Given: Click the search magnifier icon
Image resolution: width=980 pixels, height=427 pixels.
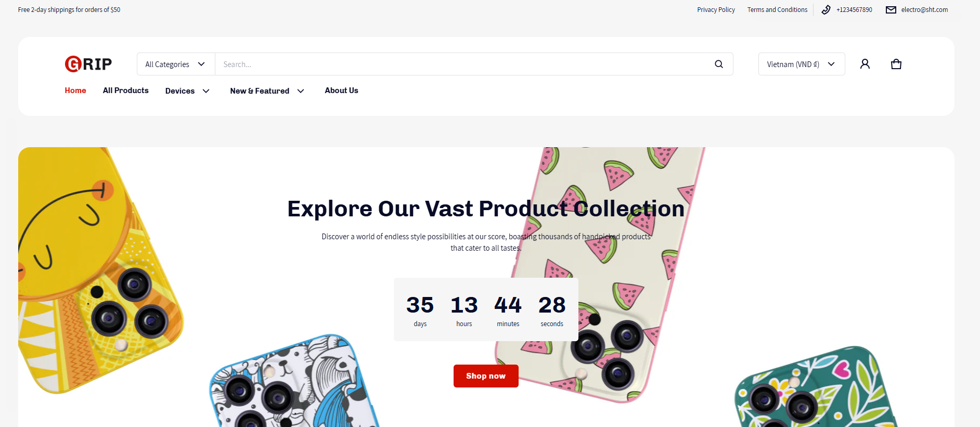Looking at the screenshot, I should click(719, 64).
